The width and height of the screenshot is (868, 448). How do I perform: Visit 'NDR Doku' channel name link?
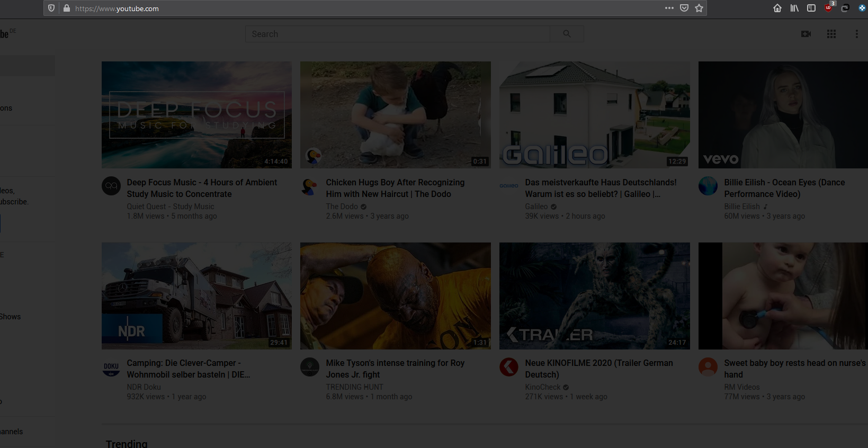coord(144,387)
